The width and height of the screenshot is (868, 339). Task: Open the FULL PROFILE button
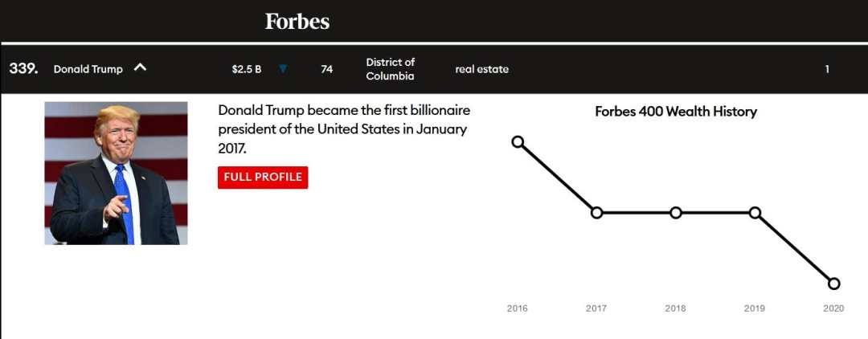click(x=263, y=178)
